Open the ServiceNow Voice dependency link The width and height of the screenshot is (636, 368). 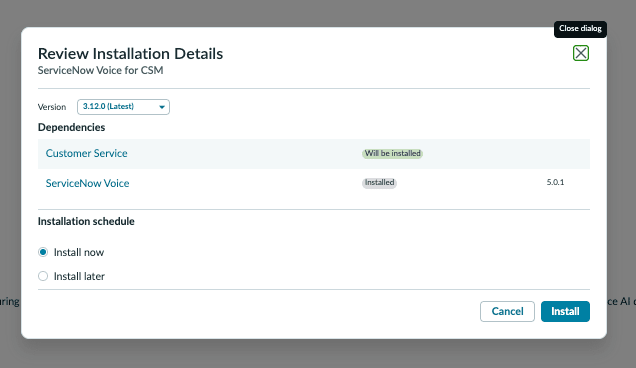87,183
